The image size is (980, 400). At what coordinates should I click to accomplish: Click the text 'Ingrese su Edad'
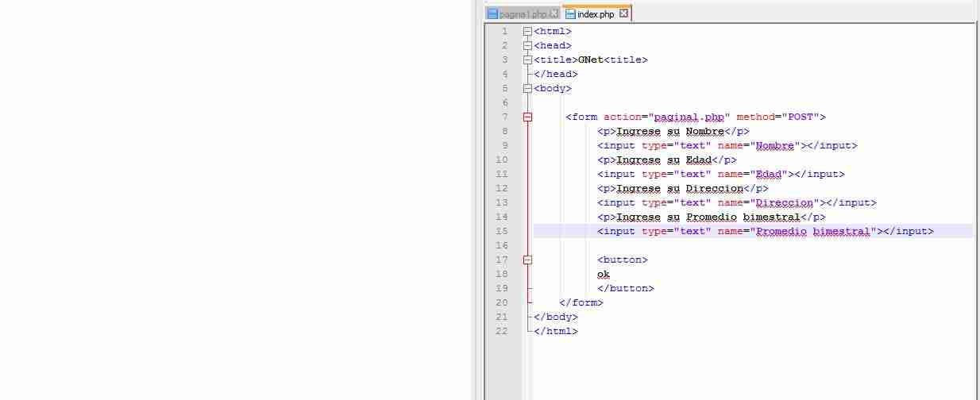coord(664,160)
